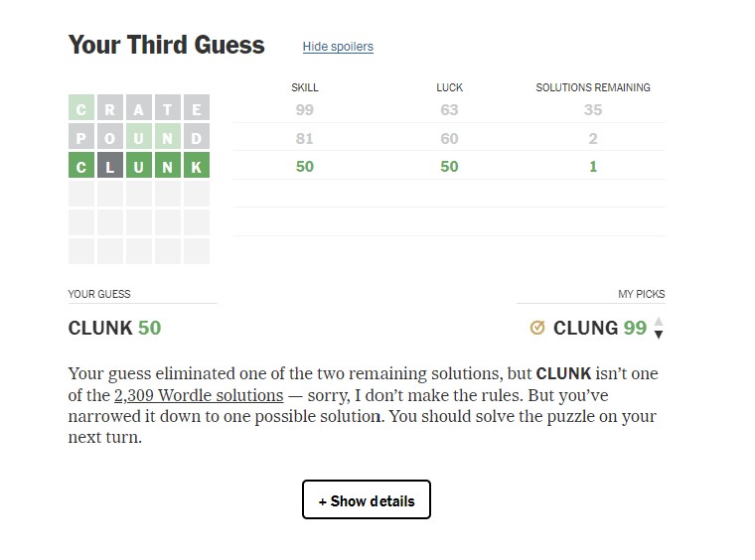This screenshot has height=560, width=755.
Task: Click the skill score 99 for the first guess
Action: tap(305, 110)
